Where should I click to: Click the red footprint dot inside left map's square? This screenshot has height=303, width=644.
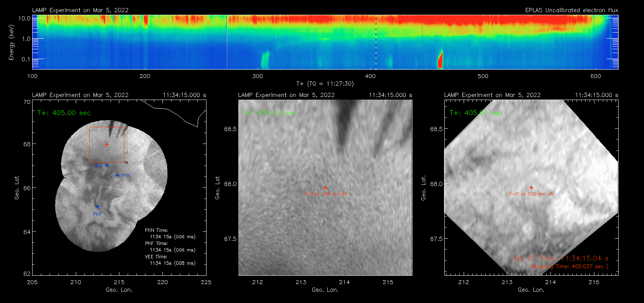click(x=106, y=144)
